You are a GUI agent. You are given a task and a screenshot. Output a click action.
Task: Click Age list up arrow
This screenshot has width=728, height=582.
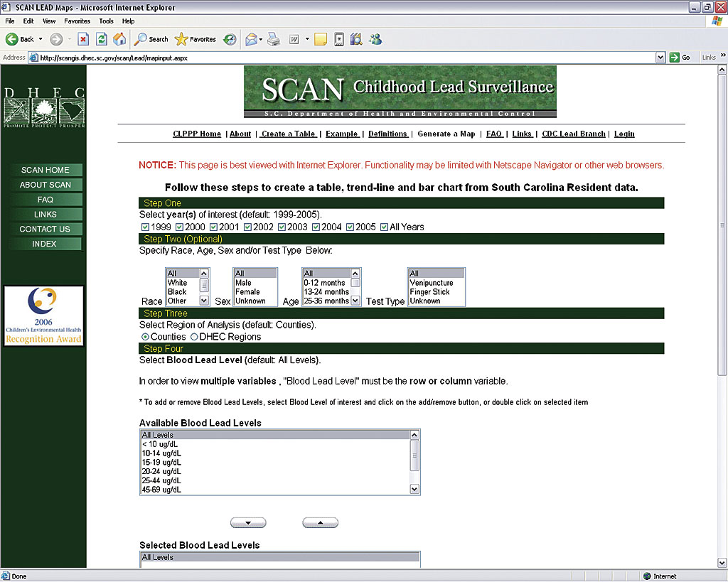(x=355, y=274)
